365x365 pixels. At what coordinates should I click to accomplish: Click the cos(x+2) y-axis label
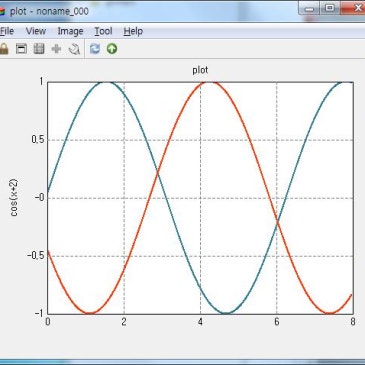tap(14, 198)
